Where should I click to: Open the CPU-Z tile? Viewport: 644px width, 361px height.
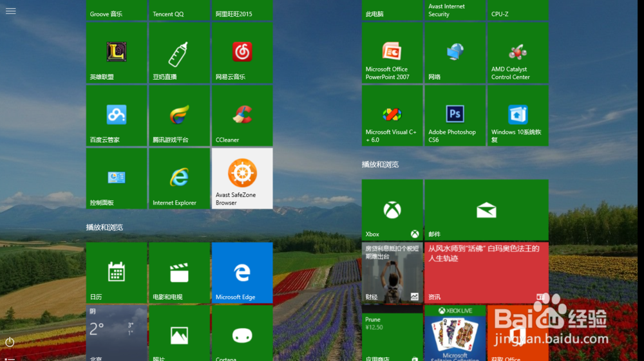[x=518, y=10]
